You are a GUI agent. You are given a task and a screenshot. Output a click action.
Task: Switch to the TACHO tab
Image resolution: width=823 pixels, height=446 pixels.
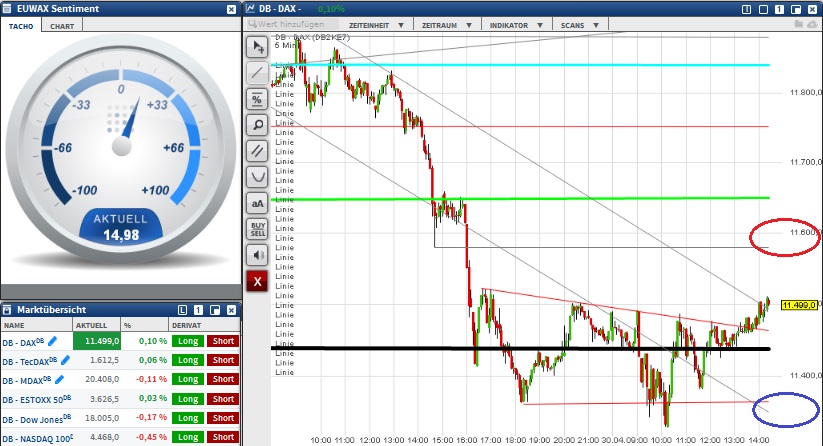[21, 26]
